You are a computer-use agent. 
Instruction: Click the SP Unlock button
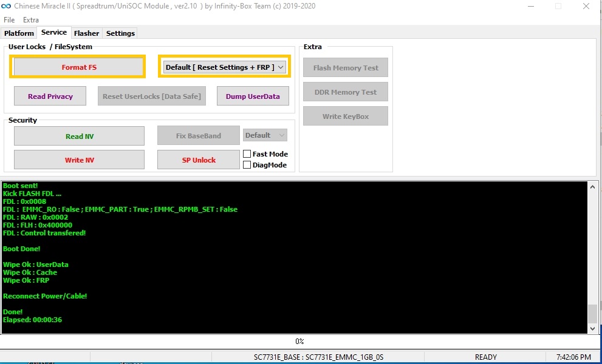tap(199, 160)
